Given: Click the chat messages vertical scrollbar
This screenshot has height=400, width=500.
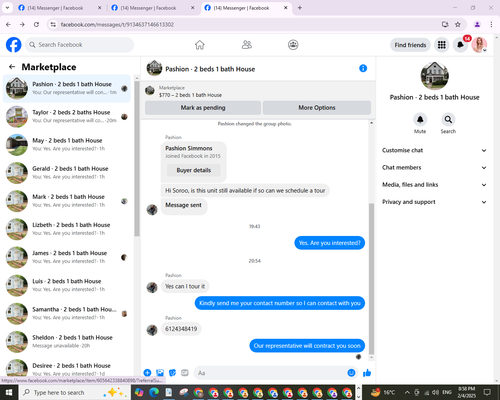Looking at the screenshot, I should click(x=371, y=278).
